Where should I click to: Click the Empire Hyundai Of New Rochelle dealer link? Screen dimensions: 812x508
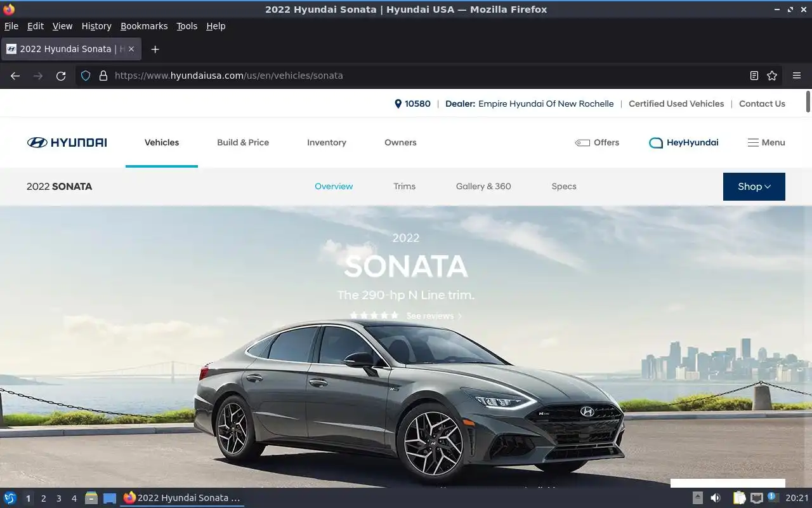click(x=546, y=104)
